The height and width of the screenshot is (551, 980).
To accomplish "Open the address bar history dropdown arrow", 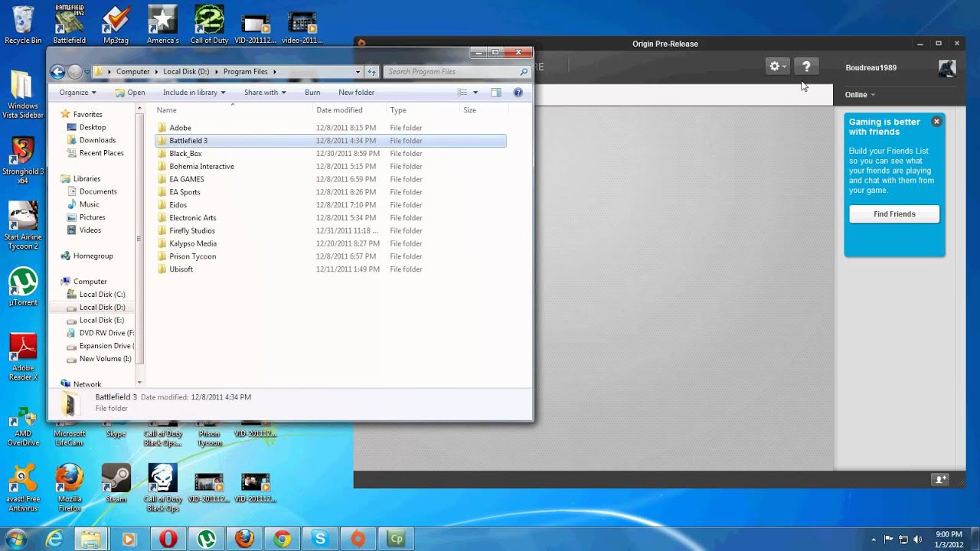I will point(358,72).
